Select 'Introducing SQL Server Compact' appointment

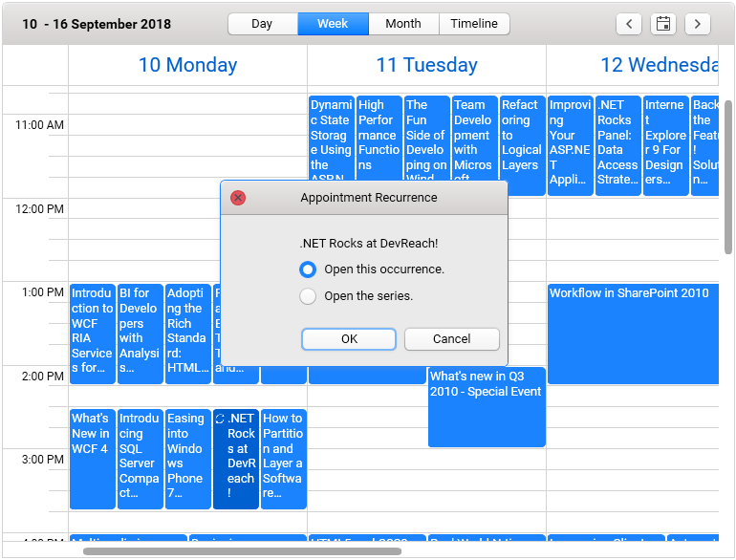pos(141,459)
